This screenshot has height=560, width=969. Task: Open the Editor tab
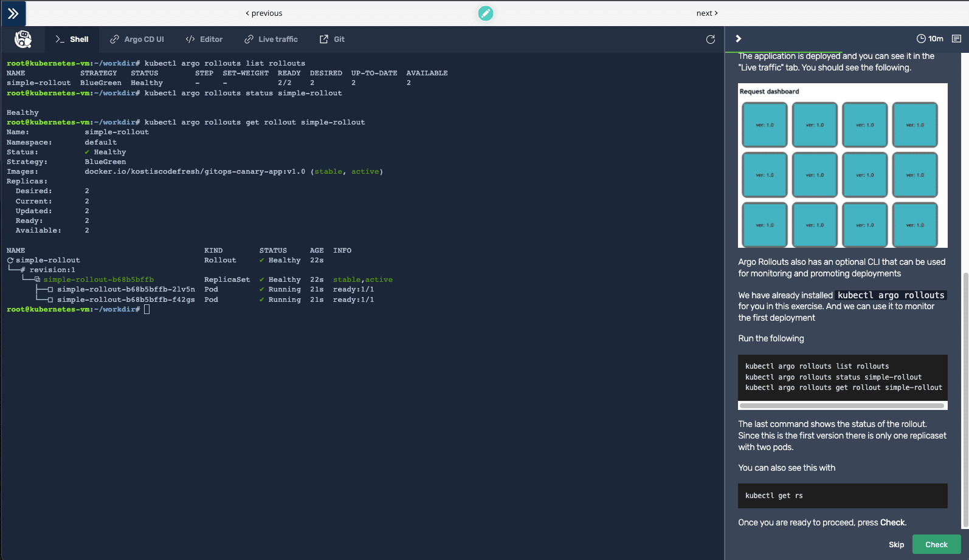tap(204, 39)
